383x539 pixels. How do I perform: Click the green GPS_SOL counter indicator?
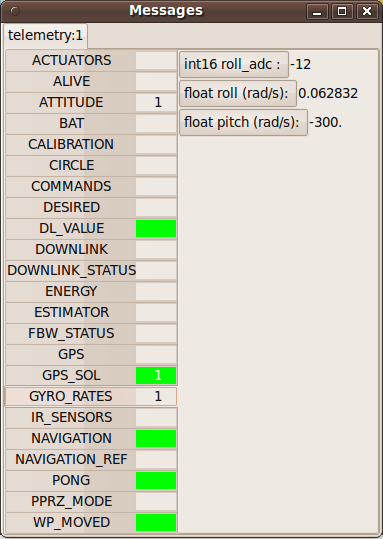156,375
